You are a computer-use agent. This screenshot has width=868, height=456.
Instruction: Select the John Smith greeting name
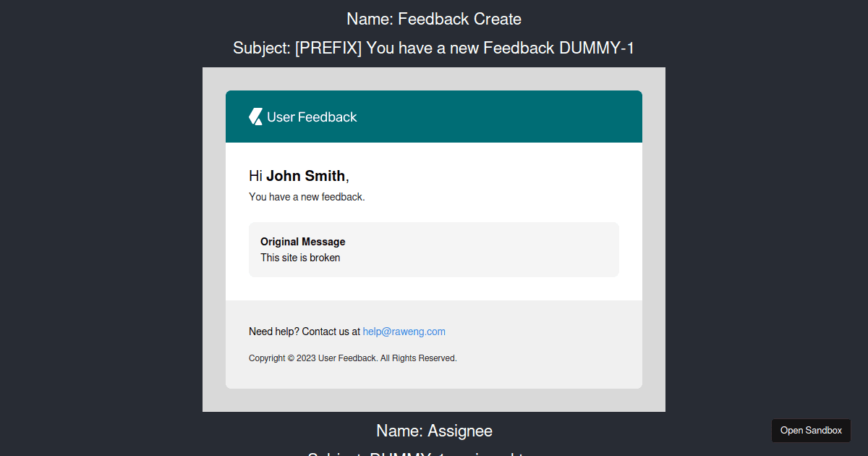[x=306, y=175]
